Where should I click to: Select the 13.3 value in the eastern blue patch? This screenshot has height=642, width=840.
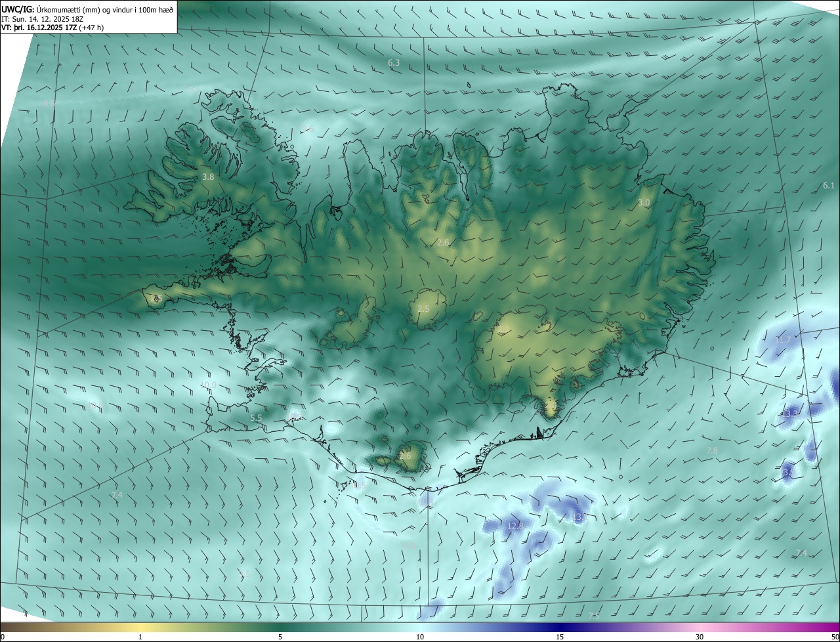point(789,414)
